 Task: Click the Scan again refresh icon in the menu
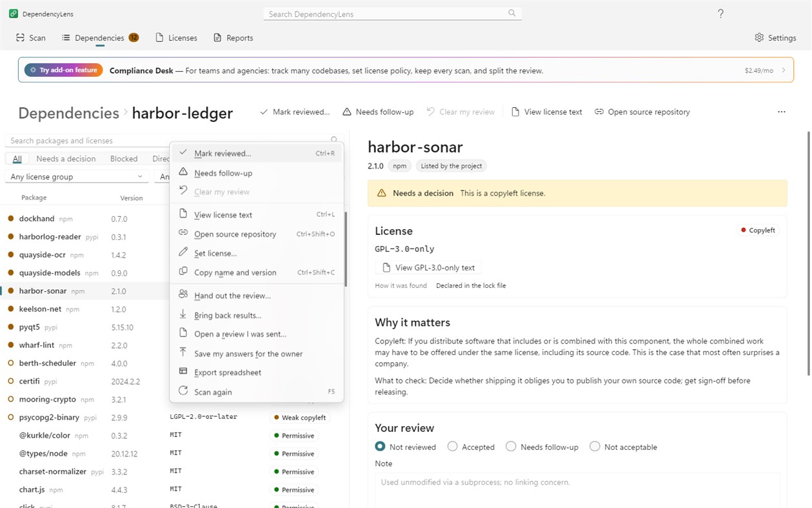point(183,391)
